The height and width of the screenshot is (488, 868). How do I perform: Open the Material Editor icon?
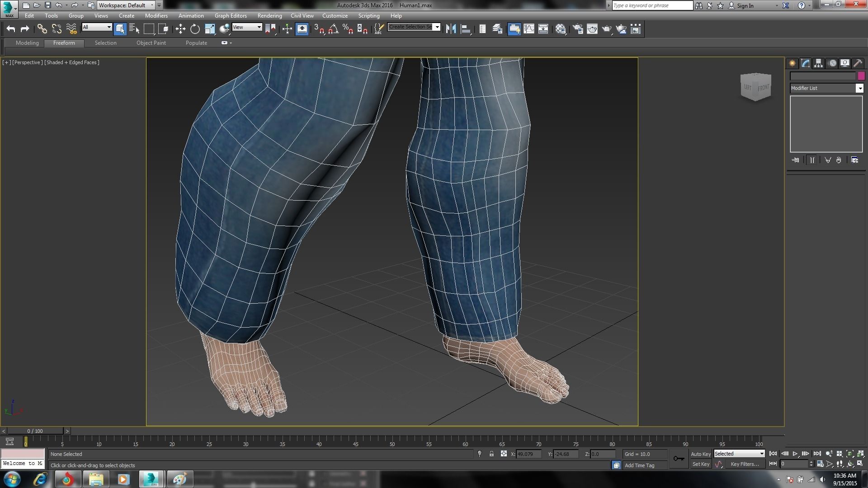coord(561,29)
